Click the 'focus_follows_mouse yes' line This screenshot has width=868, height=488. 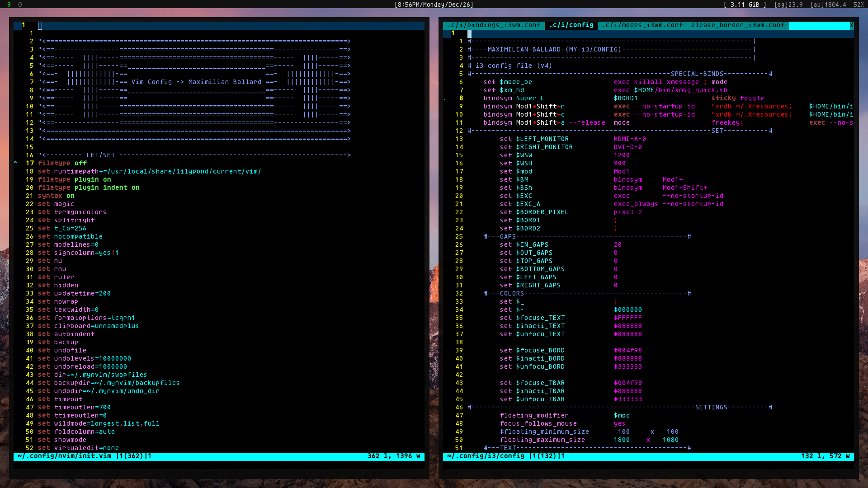click(563, 424)
